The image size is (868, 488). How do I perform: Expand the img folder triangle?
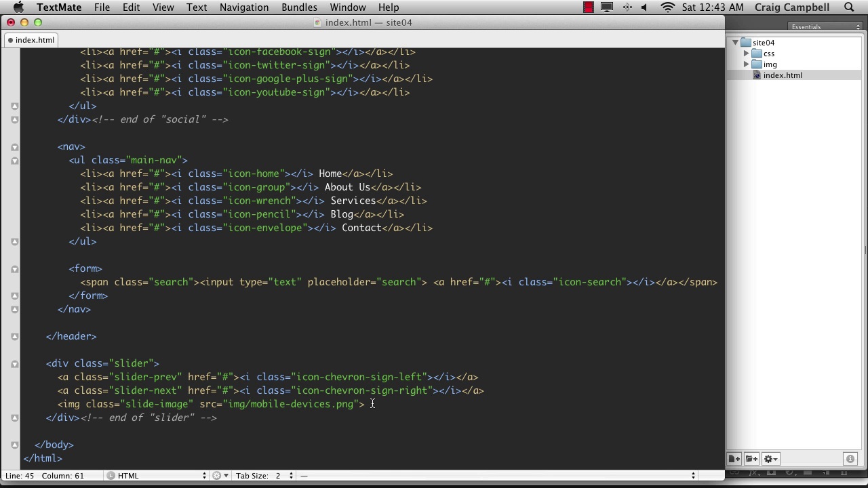(x=746, y=64)
